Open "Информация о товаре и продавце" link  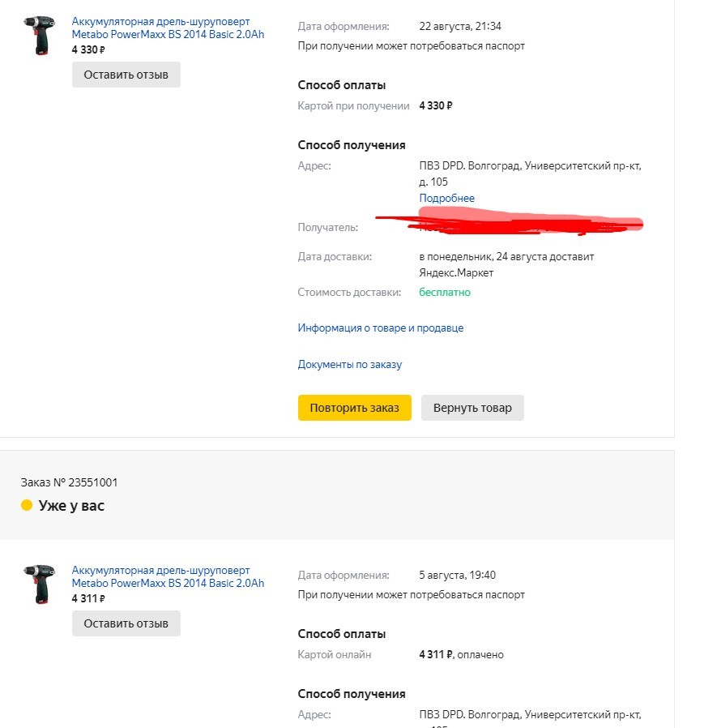tap(381, 328)
